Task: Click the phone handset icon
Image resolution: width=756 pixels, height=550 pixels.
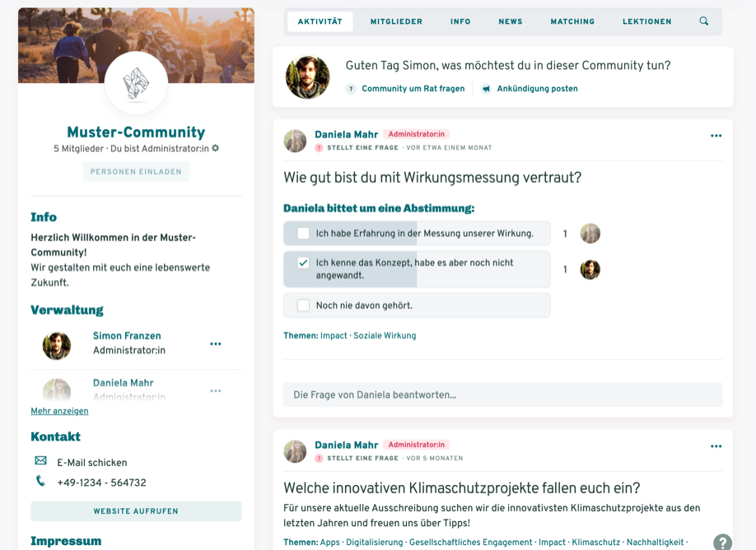Action: pyautogui.click(x=40, y=481)
